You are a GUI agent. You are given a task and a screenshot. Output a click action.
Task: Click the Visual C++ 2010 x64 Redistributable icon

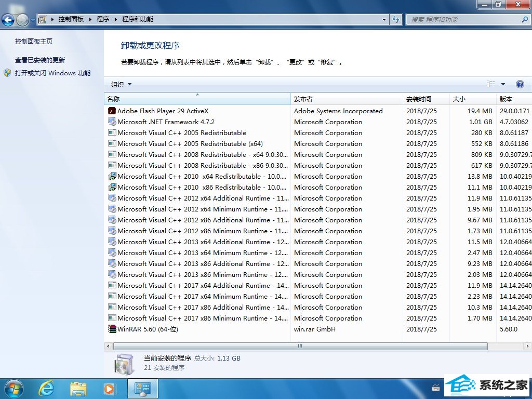click(x=112, y=177)
